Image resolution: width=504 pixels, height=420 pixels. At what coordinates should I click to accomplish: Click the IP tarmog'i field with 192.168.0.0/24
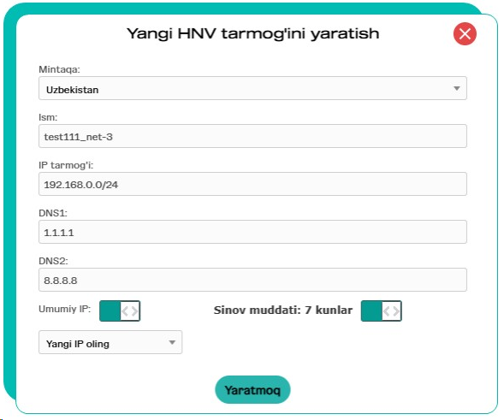pos(252,184)
